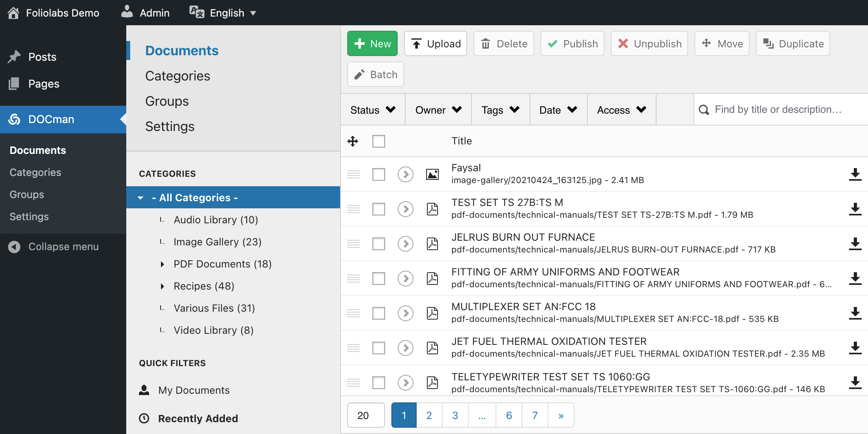
Task: Click download icon for JELRUS BURN OUT FURNACE
Action: tap(855, 243)
